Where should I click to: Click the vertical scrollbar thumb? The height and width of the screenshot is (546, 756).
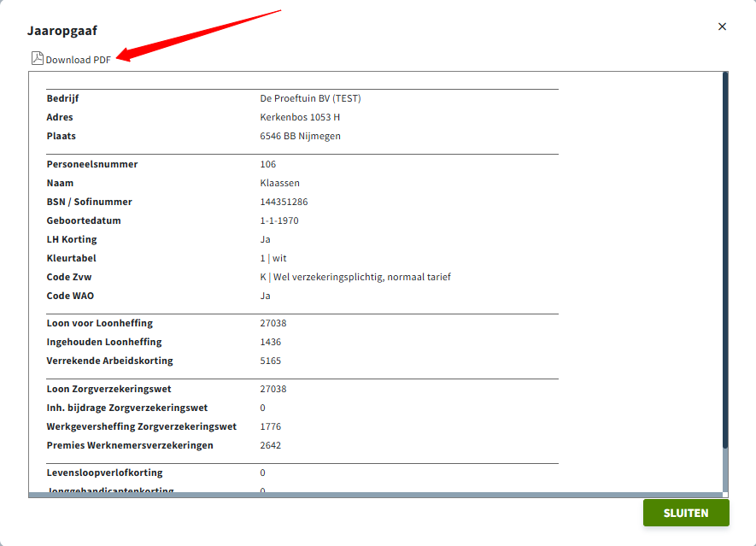725,256
